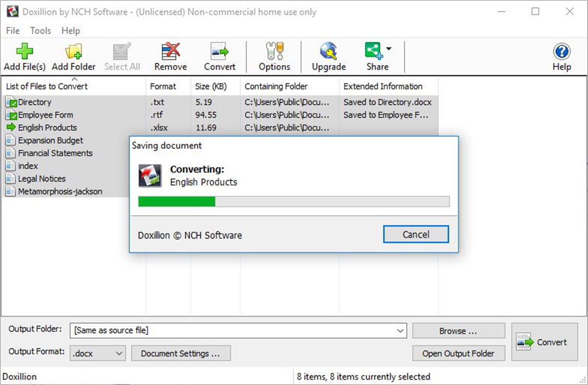Select the Employee Form list item
588x385 pixels.
click(46, 115)
